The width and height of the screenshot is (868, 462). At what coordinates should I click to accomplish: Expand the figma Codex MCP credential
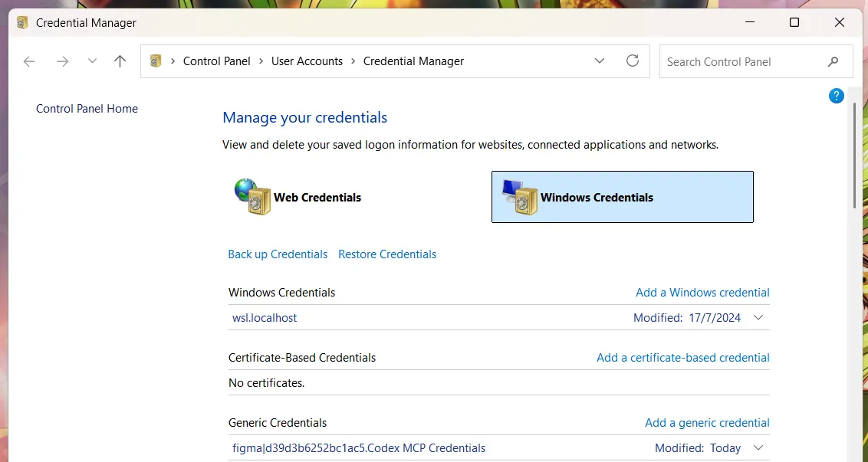tap(758, 448)
